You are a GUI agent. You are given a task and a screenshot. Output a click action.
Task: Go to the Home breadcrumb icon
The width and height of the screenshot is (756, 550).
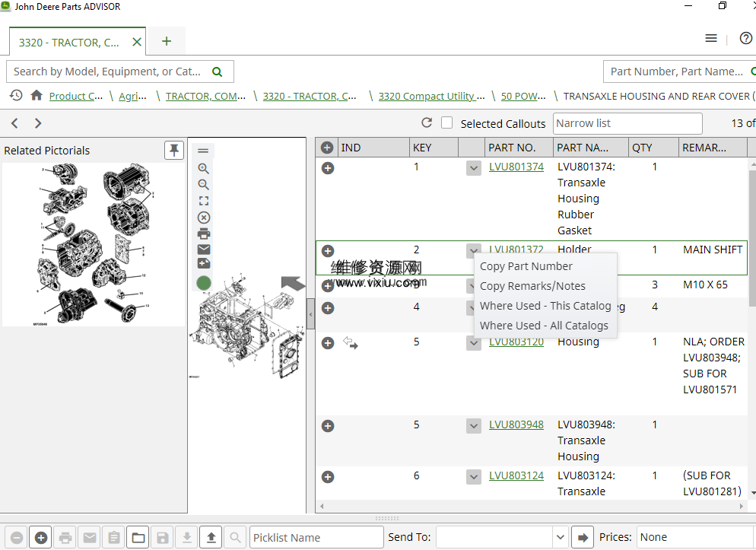pyautogui.click(x=37, y=95)
